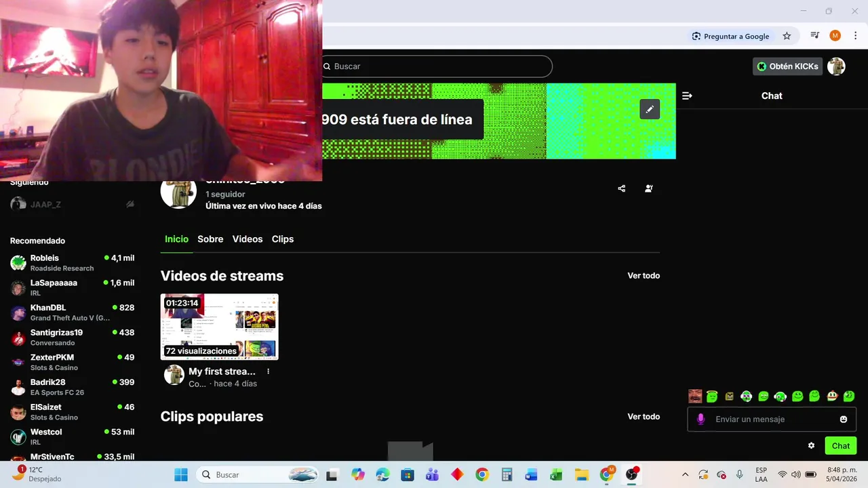
Task: Open recommended channel ElSaizet
Action: (72, 412)
